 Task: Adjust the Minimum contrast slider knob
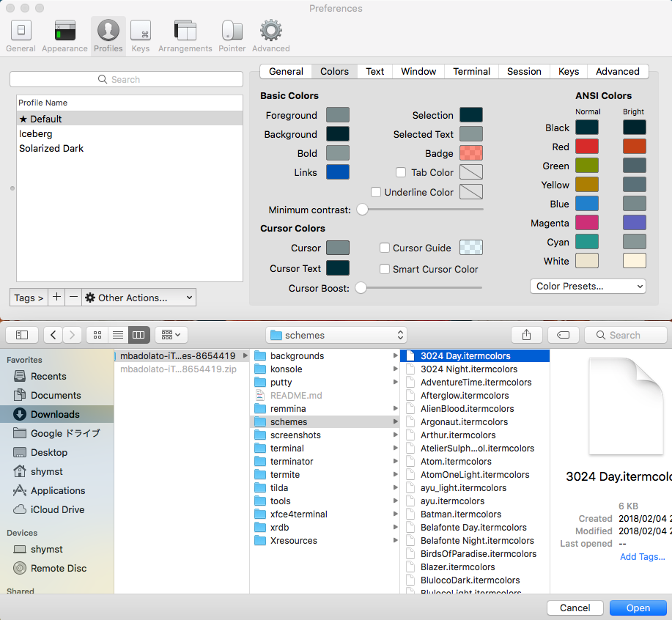point(362,210)
